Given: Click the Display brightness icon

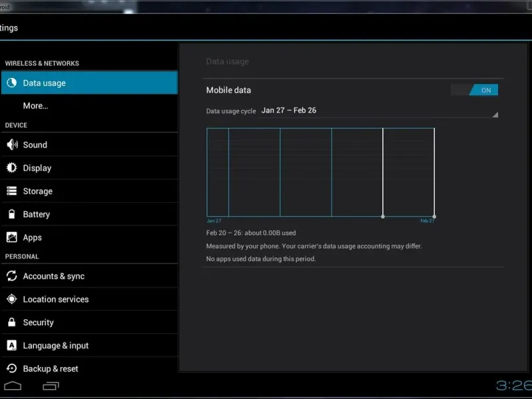Looking at the screenshot, I should click(x=11, y=168).
